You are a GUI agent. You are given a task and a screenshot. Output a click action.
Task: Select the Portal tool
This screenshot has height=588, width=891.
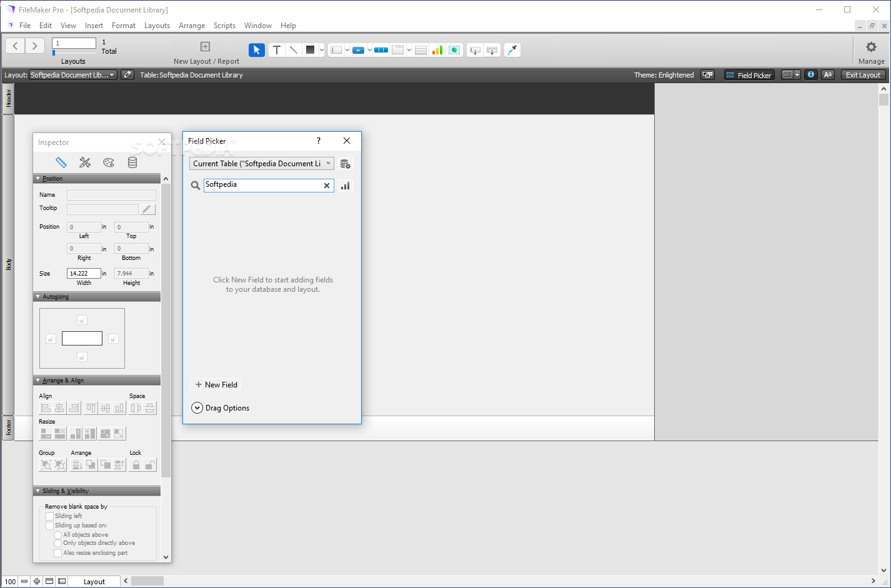[421, 50]
